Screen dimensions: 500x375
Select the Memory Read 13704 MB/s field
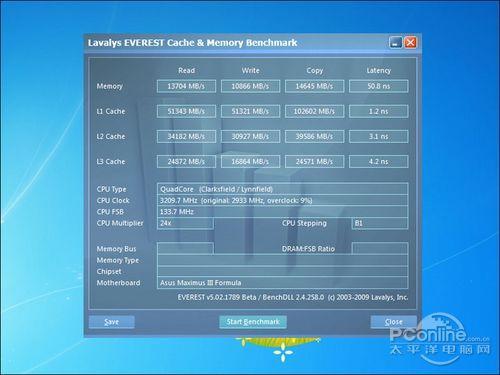[186, 86]
